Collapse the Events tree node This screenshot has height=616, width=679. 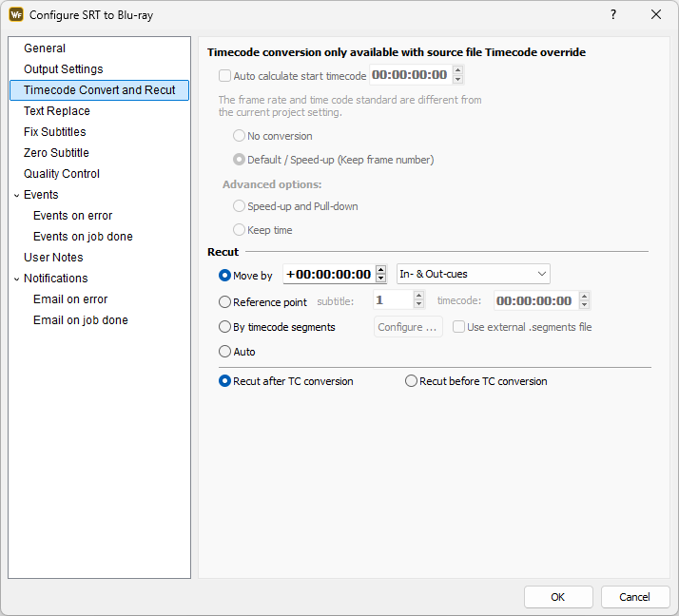17,195
